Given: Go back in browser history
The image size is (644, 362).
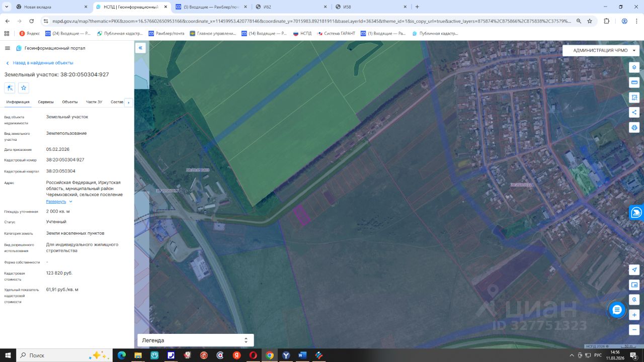Looking at the screenshot, I should pyautogui.click(x=7, y=21).
